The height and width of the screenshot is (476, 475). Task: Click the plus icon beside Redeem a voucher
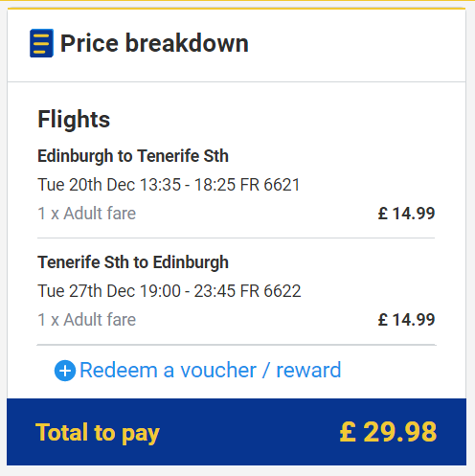pyautogui.click(x=65, y=371)
